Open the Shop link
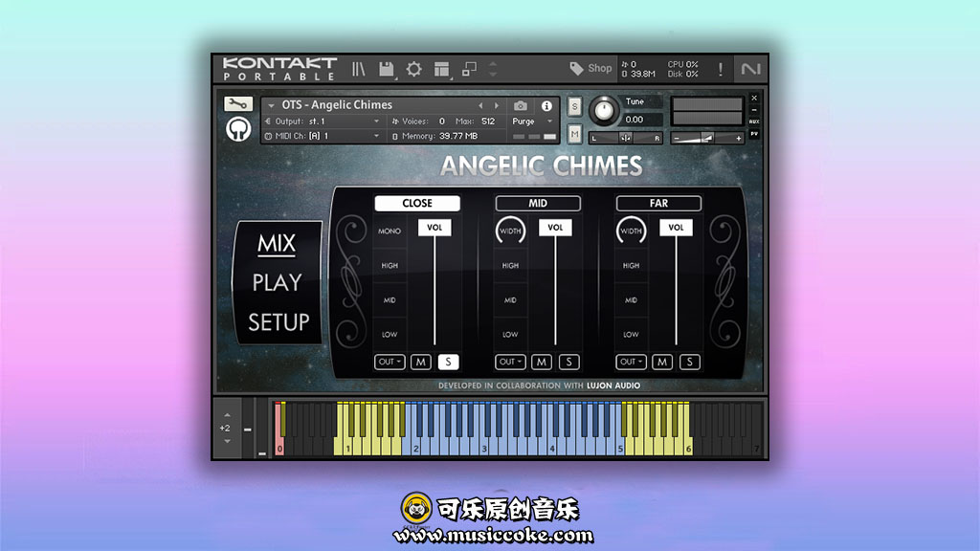Screen dimensions: 980x551 pyautogui.click(x=599, y=68)
